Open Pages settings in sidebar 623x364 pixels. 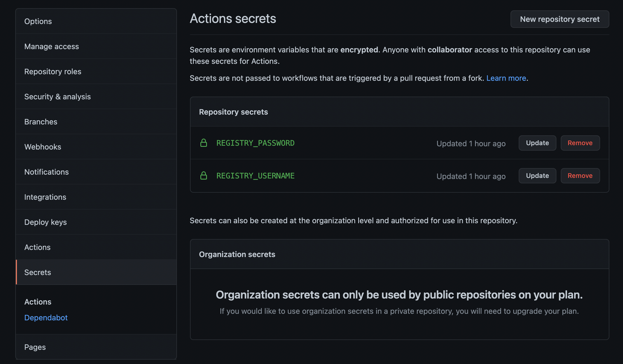pyautogui.click(x=35, y=347)
